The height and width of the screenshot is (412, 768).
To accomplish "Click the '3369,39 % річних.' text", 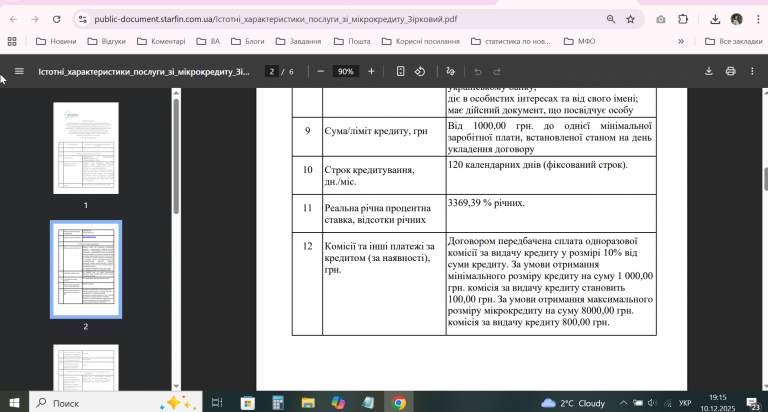I will (x=486, y=203).
